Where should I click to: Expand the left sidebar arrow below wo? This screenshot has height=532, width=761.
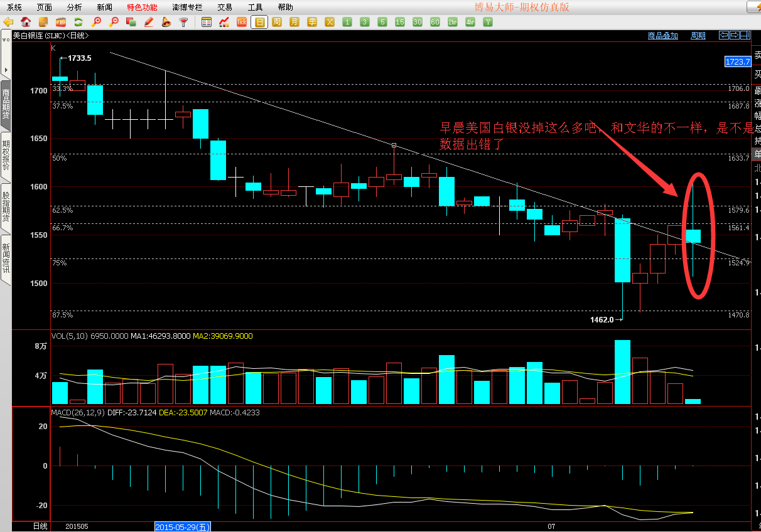pos(6,69)
